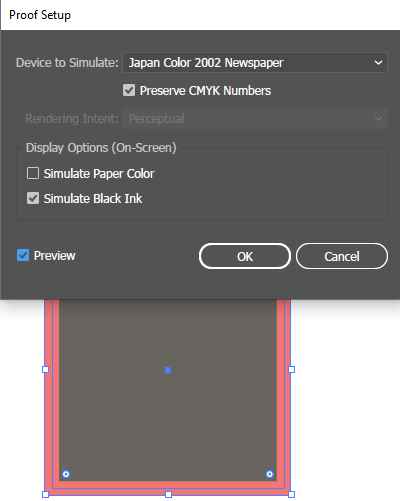Click the Proof Setup title bar
Image resolution: width=400 pixels, height=501 pixels.
200,15
